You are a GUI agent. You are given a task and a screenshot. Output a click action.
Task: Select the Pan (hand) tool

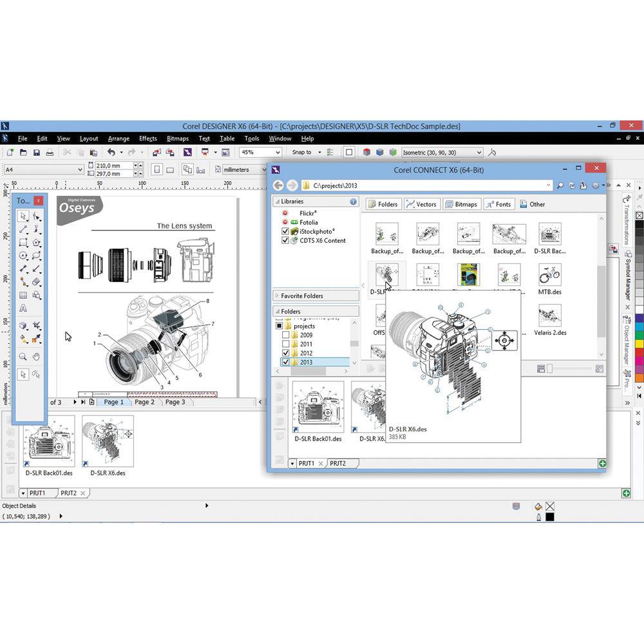[35, 355]
